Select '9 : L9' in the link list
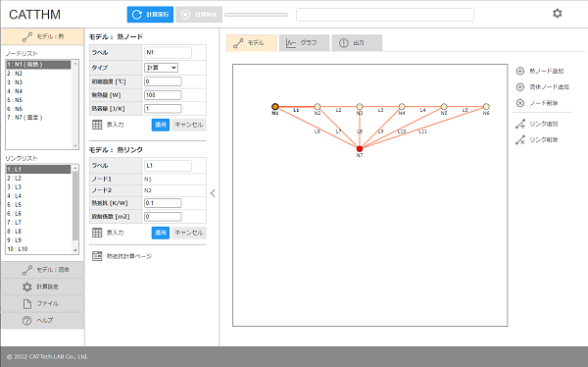The image size is (588, 367). (x=38, y=240)
